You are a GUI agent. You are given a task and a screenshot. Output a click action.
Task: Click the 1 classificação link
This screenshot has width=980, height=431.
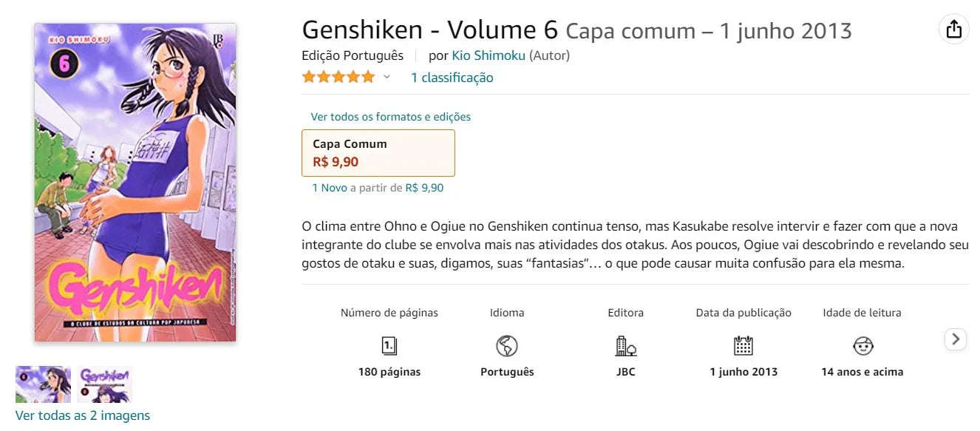[x=451, y=78]
